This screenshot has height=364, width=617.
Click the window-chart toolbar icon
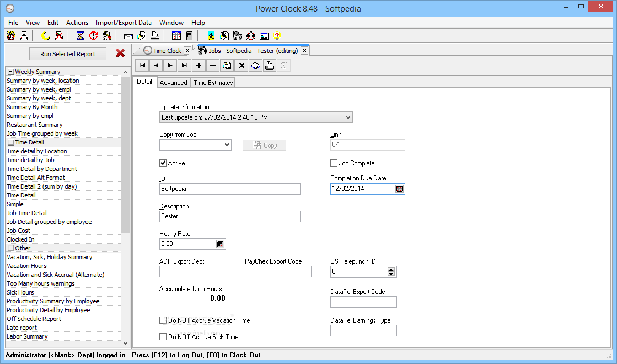[264, 36]
